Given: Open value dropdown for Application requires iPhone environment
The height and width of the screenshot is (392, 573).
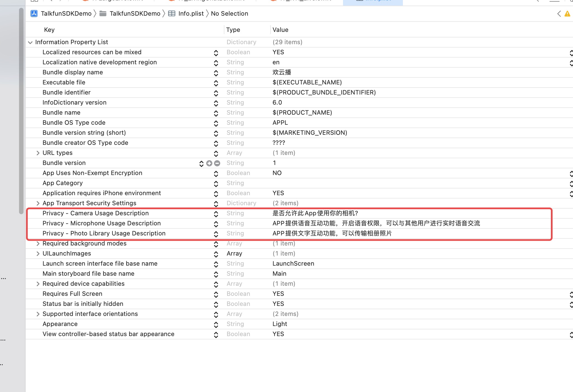Looking at the screenshot, I should [x=571, y=193].
